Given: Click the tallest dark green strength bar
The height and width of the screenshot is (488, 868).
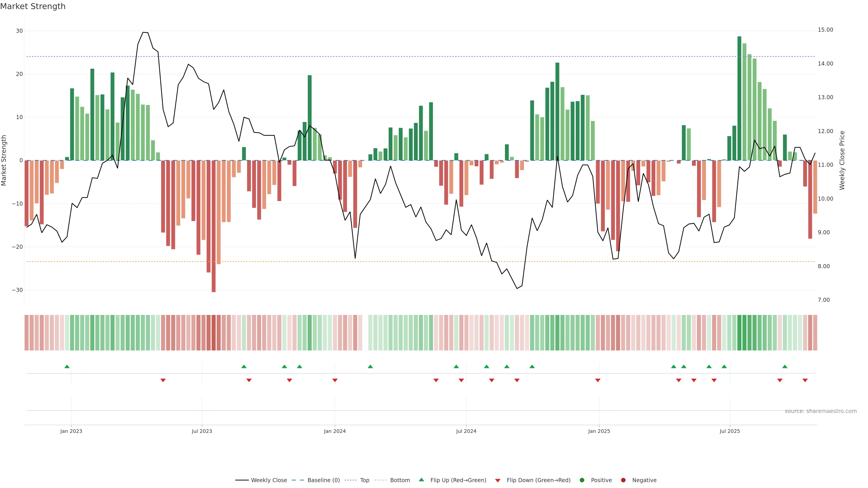Looking at the screenshot, I should pyautogui.click(x=739, y=98).
